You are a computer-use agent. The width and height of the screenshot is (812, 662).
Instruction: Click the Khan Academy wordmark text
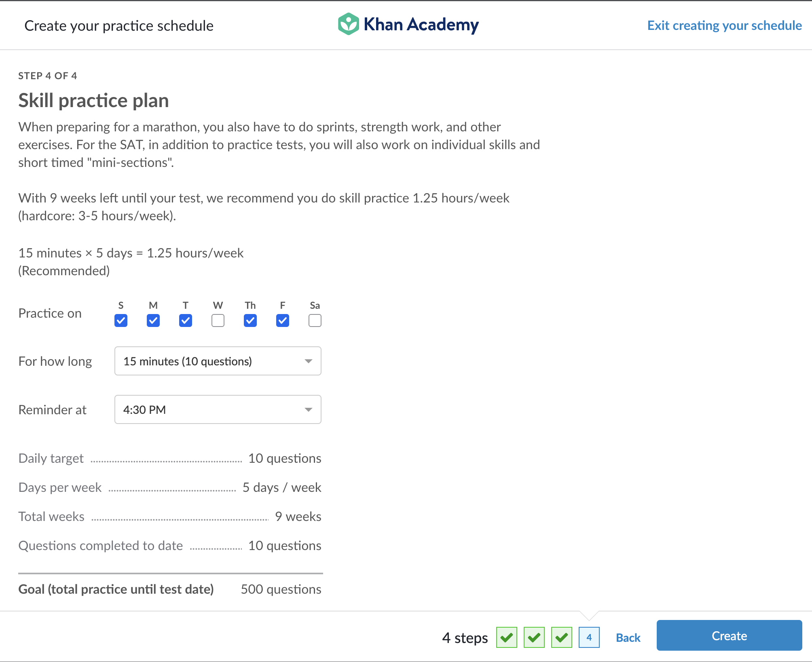click(x=421, y=24)
